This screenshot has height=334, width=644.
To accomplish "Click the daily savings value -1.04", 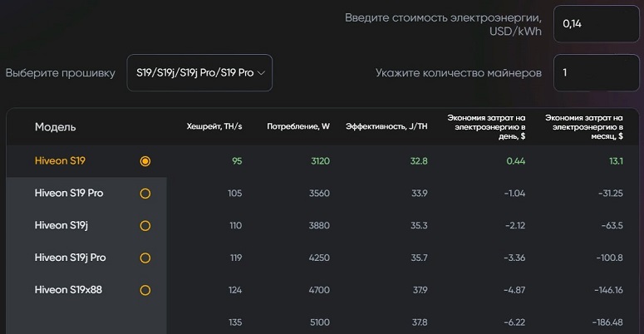I will tap(514, 193).
